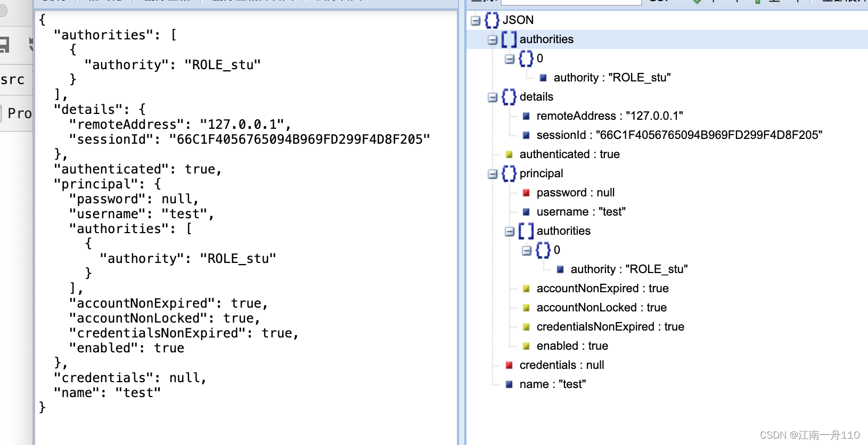This screenshot has width=868, height=445.
Task: Click the red icon beside credentials
Action: pyautogui.click(x=509, y=365)
